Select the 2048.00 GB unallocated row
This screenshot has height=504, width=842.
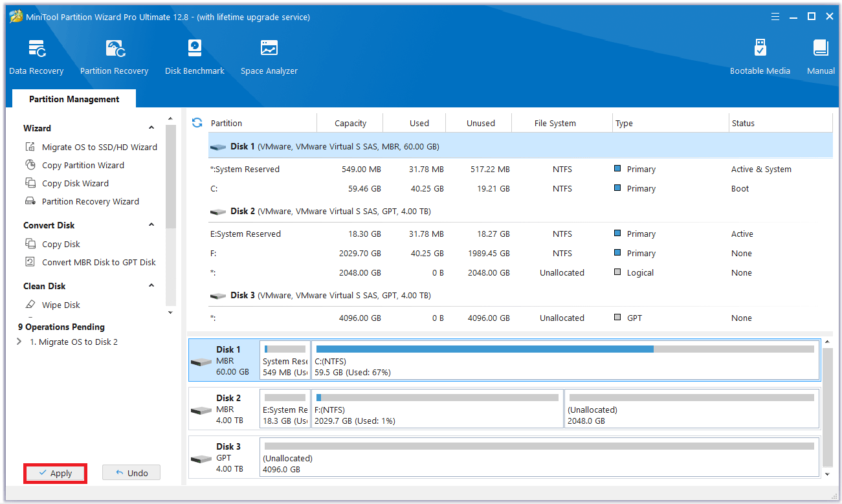coord(520,272)
